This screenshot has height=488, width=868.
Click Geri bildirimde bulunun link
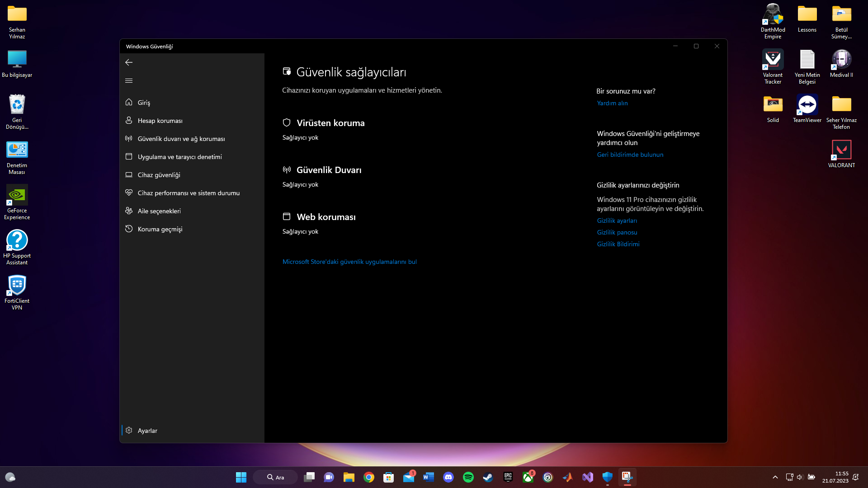pyautogui.click(x=630, y=155)
